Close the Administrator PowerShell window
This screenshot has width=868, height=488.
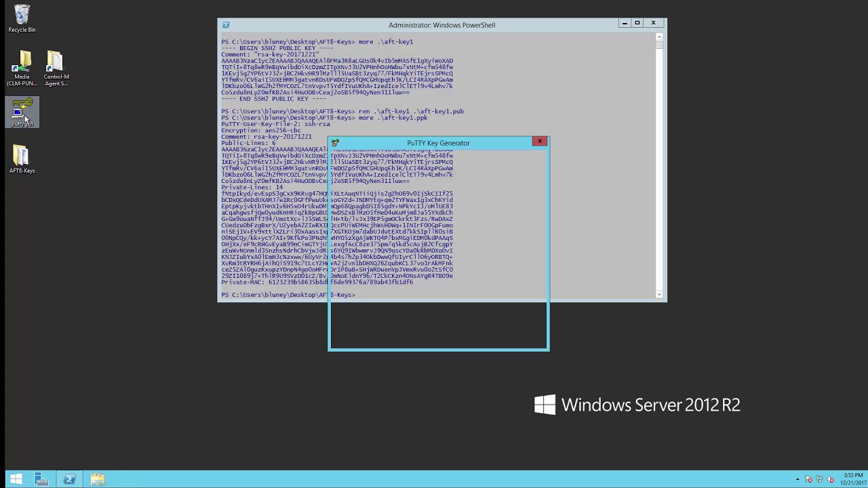(x=653, y=23)
